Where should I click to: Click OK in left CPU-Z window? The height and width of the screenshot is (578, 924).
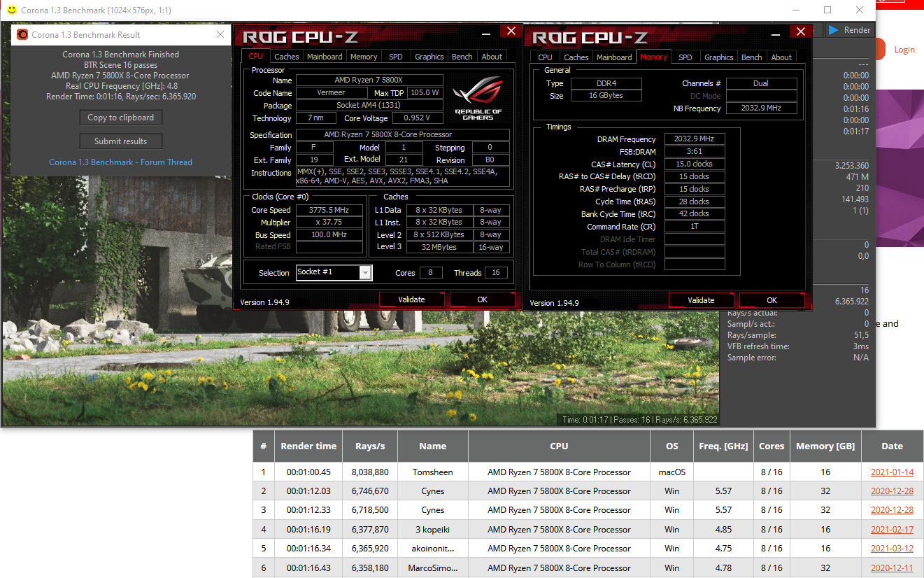[x=482, y=299]
